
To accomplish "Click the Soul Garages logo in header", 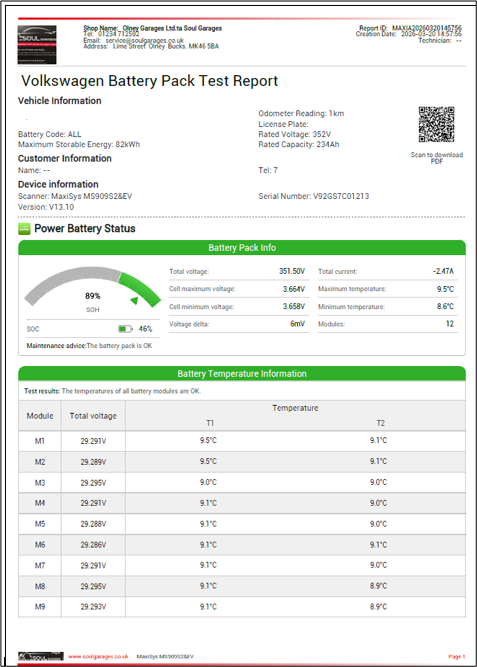I will coord(37,45).
